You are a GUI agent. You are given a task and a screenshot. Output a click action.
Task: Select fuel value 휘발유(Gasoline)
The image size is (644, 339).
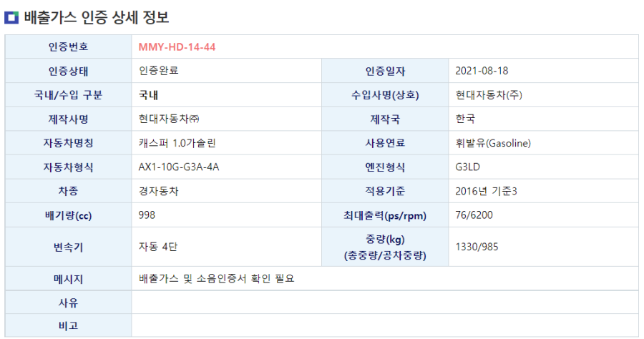pos(493,143)
